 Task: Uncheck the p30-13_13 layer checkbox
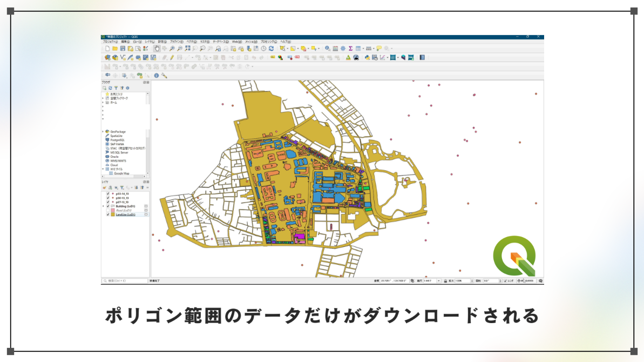pos(108,198)
